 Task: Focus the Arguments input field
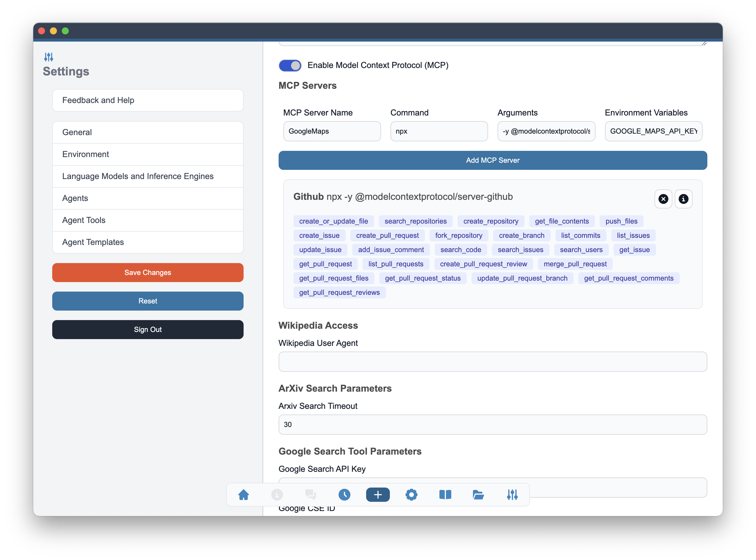pos(546,131)
